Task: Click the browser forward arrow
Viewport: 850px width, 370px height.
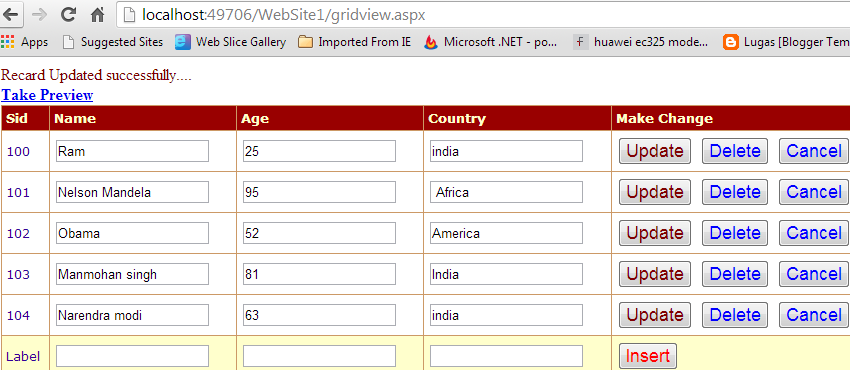Action: coord(39,15)
